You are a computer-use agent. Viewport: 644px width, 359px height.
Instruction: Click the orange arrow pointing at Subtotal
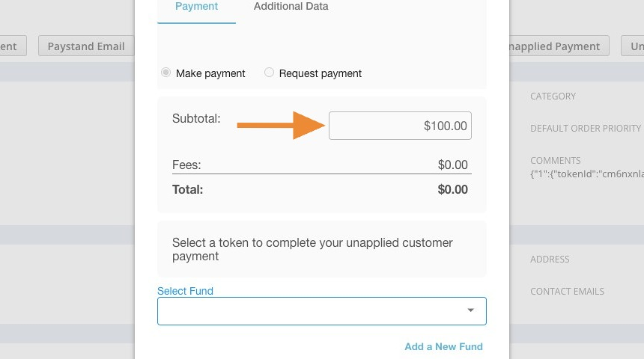pyautogui.click(x=282, y=125)
